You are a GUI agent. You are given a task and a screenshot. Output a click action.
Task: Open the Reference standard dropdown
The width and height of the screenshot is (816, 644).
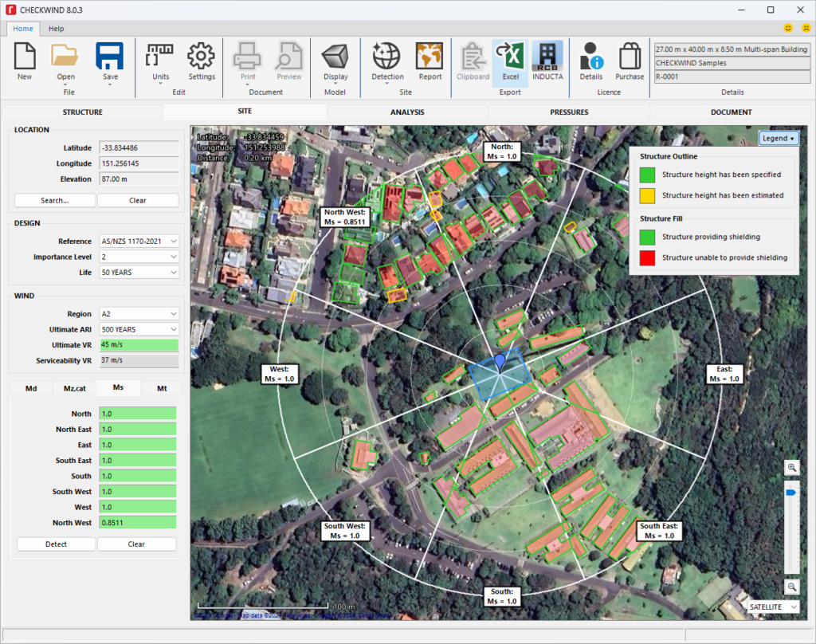pyautogui.click(x=139, y=241)
